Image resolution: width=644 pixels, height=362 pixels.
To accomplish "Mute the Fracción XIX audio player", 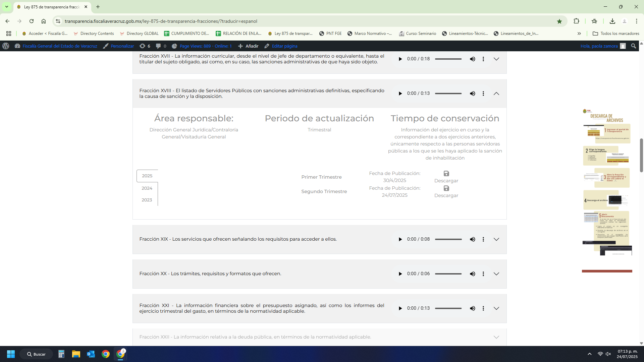I will (472, 239).
